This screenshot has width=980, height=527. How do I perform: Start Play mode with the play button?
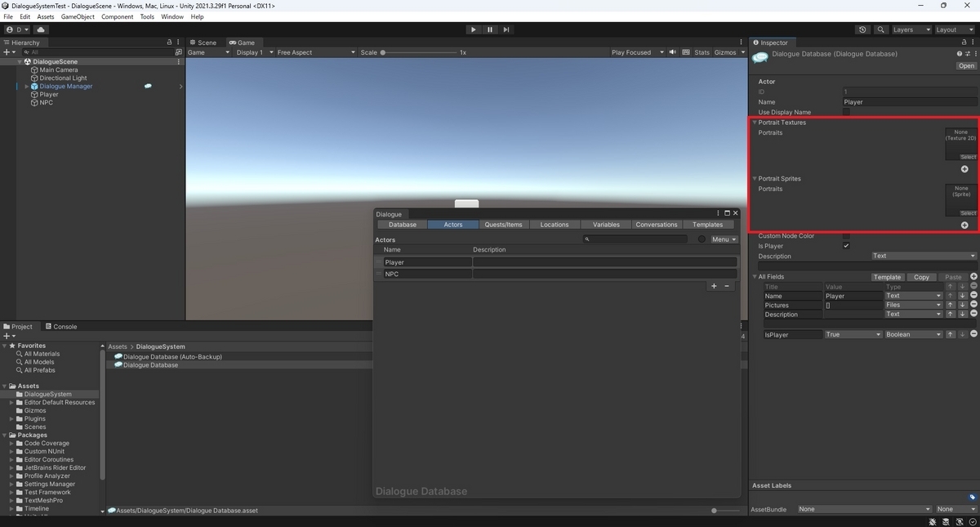point(473,29)
